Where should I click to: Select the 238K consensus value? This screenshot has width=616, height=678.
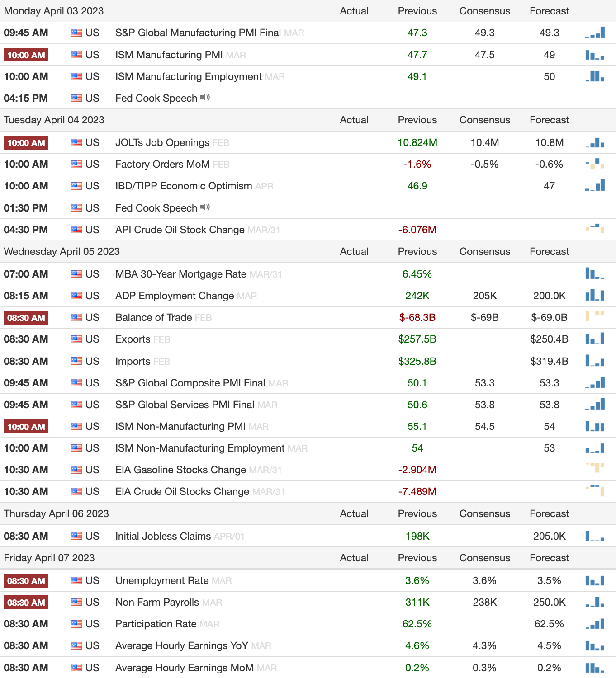click(485, 602)
